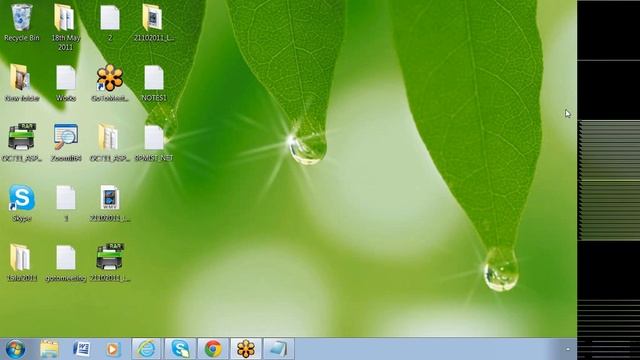
Task: Switch to Skype on the taskbar
Action: click(180, 349)
